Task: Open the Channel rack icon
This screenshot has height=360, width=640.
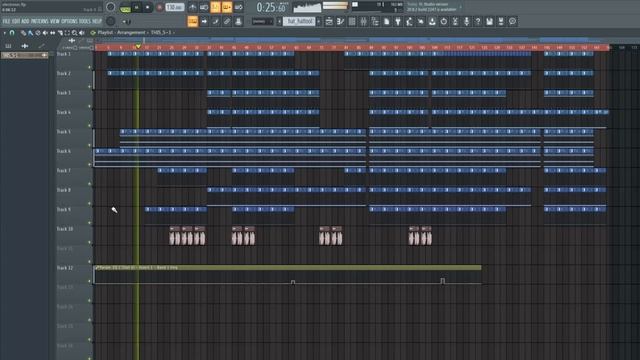Action: pyautogui.click(x=352, y=21)
